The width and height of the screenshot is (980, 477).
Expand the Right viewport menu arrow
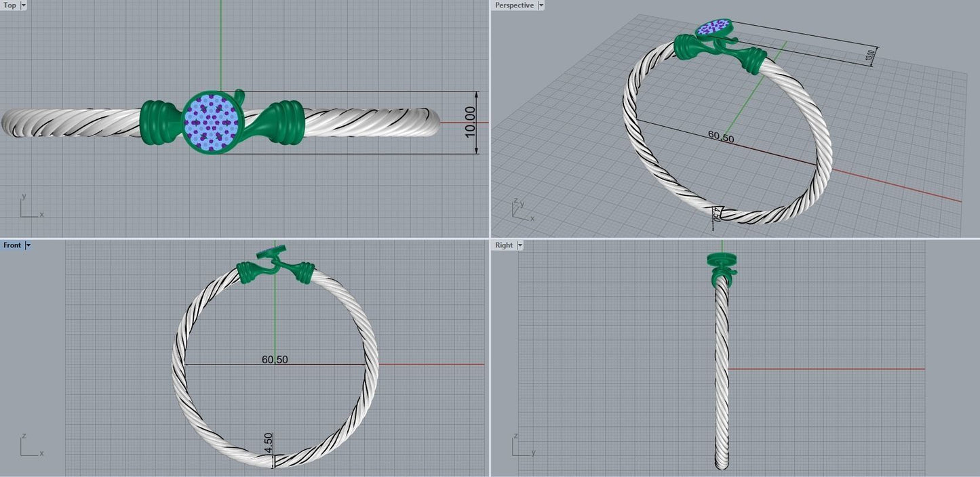pyautogui.click(x=520, y=245)
